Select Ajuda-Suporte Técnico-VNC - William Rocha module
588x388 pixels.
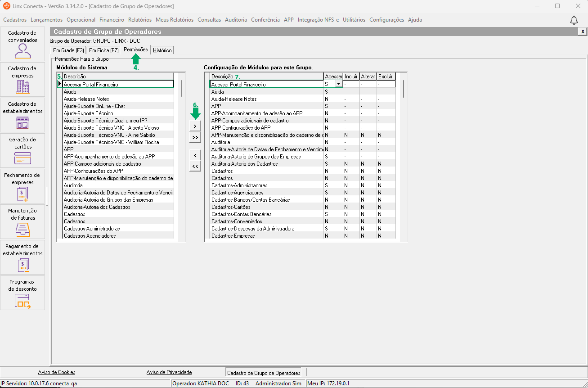click(x=118, y=142)
